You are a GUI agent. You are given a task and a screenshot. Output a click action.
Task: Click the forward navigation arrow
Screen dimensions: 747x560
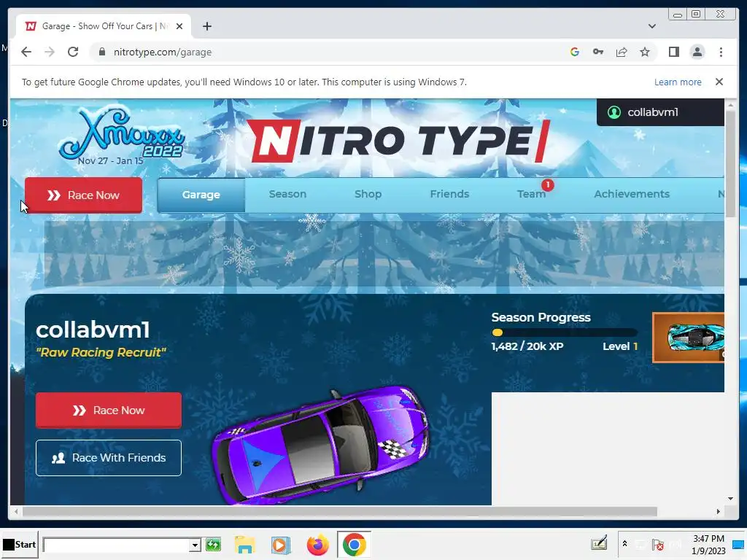pos(50,52)
